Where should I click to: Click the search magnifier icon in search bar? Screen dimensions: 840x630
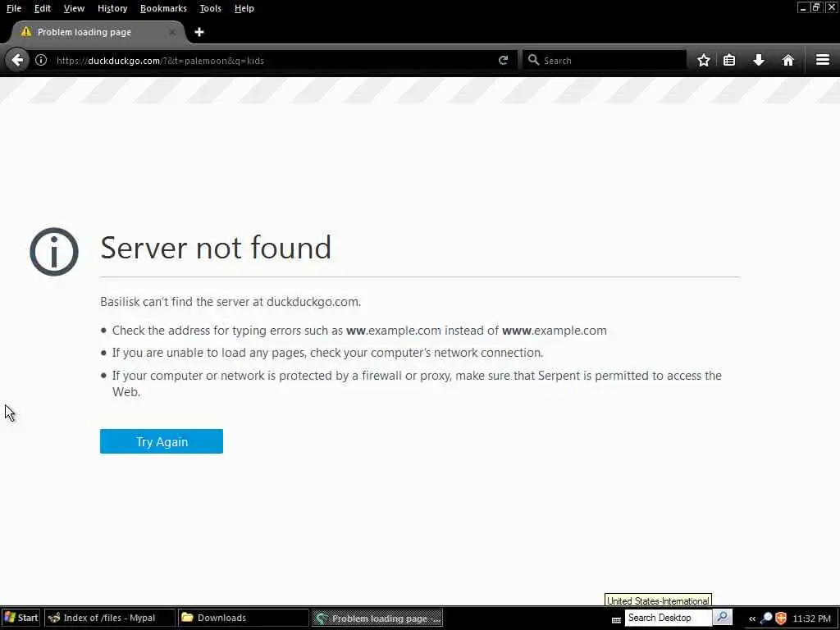coord(533,60)
